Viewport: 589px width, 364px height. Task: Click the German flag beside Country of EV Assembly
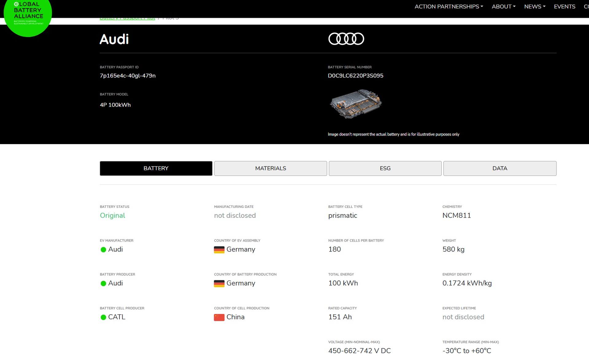tap(219, 250)
